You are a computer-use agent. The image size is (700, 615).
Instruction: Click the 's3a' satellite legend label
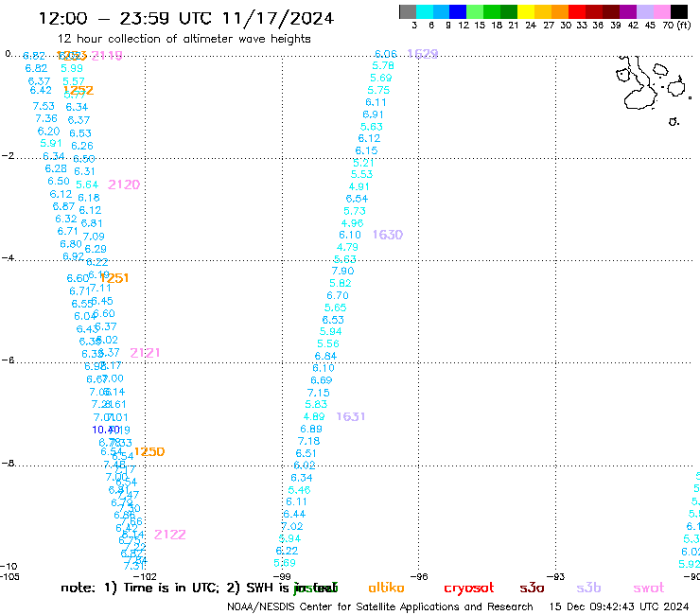pyautogui.click(x=532, y=589)
